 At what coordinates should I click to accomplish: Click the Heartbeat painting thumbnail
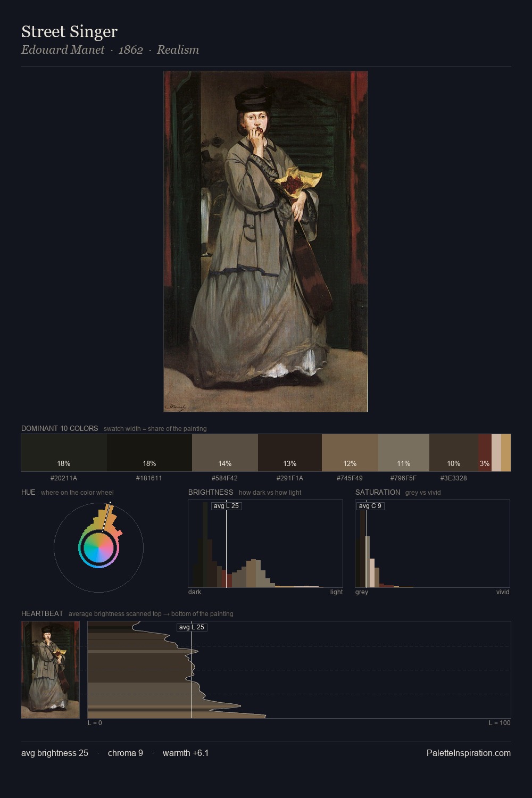(50, 670)
